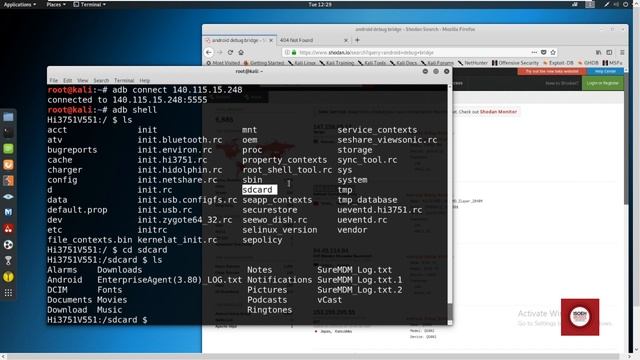Open terminal Edit menu
Viewport: 640px width, 360px height.
point(67,80)
